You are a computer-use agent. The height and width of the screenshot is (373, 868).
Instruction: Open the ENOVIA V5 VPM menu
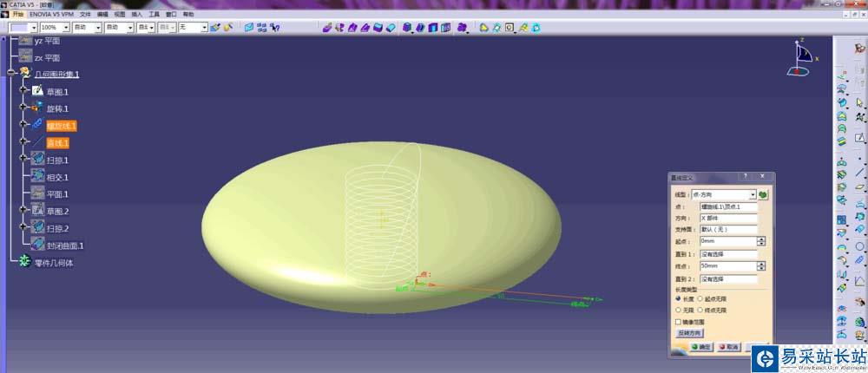pos(51,14)
